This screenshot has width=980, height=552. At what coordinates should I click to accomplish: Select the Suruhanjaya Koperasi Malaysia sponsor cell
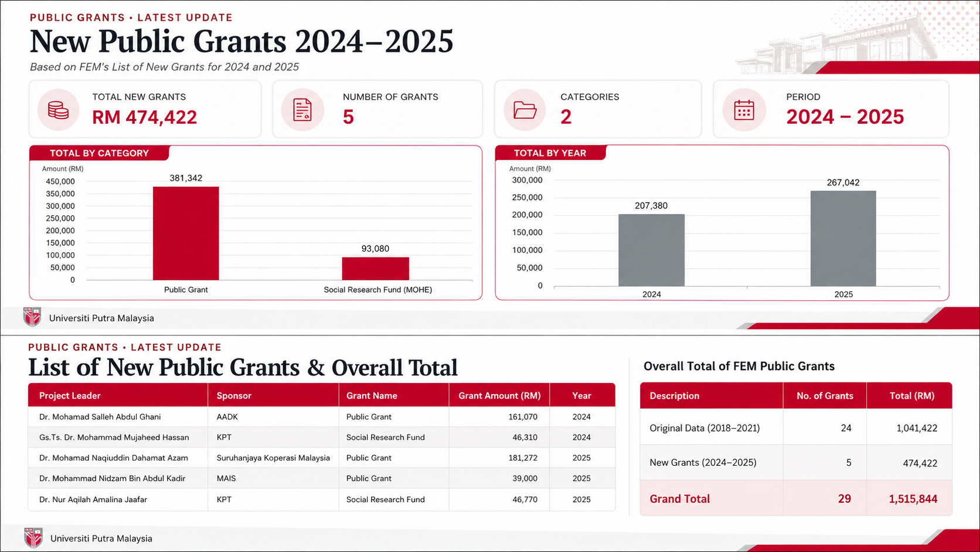(273, 458)
